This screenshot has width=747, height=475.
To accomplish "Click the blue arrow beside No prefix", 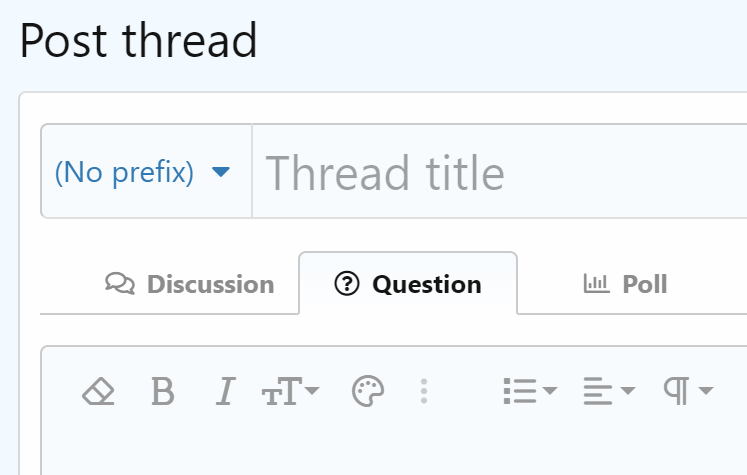I will pos(222,172).
